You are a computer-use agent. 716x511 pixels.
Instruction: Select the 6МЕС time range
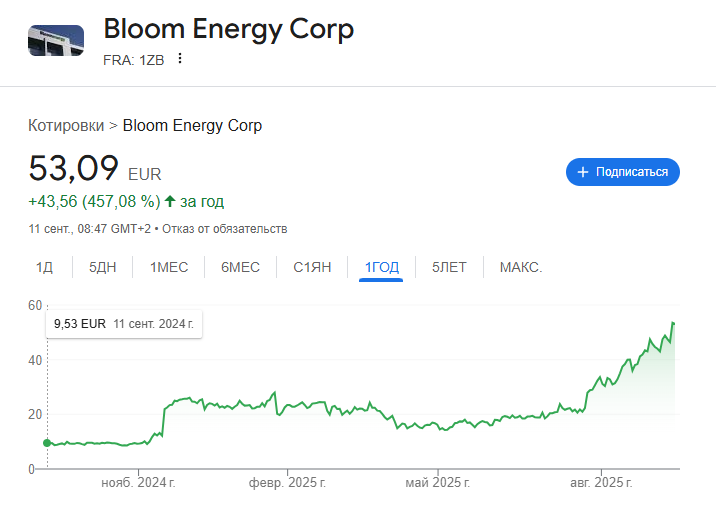(240, 267)
